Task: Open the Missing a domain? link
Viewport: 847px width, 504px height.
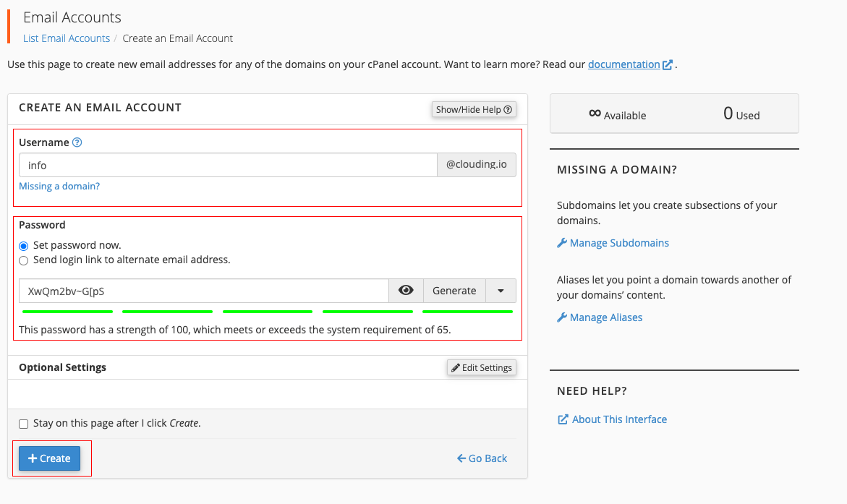Action: tap(59, 187)
